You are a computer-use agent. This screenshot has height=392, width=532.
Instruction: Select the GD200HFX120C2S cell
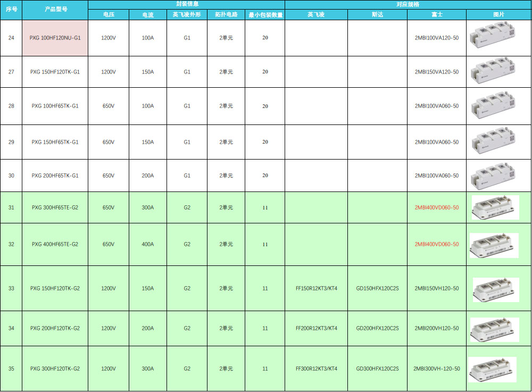coord(377,328)
